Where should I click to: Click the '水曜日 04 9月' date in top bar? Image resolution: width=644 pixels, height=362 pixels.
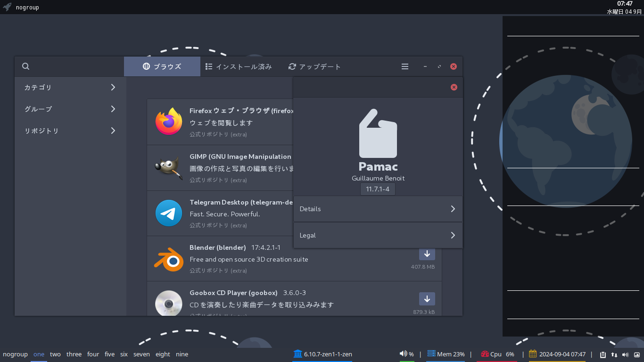point(624,12)
